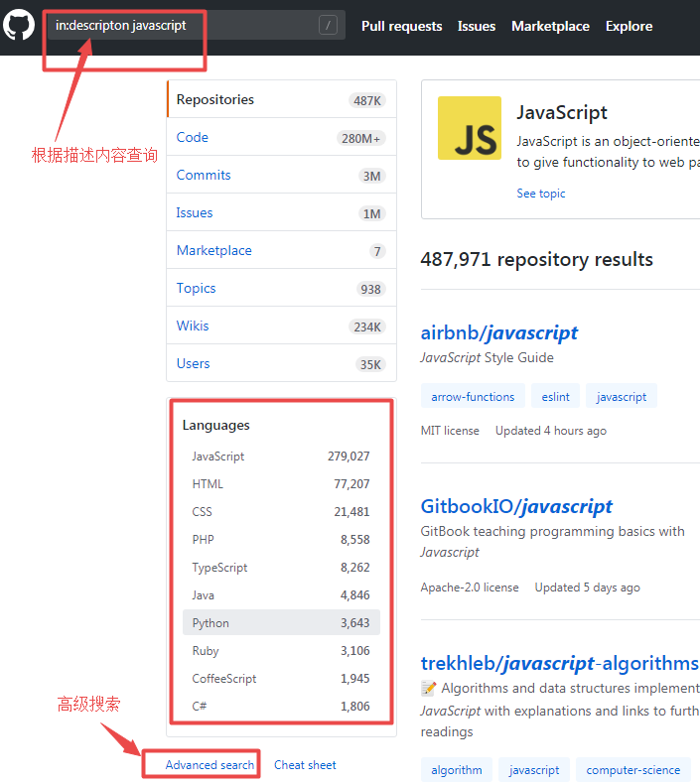Click the Updated 5 days ago text

[x=588, y=588]
